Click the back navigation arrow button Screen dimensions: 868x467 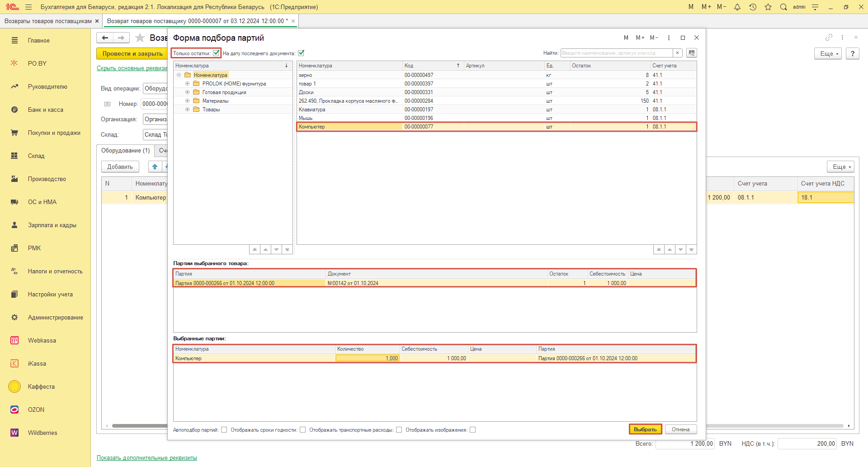tap(105, 38)
